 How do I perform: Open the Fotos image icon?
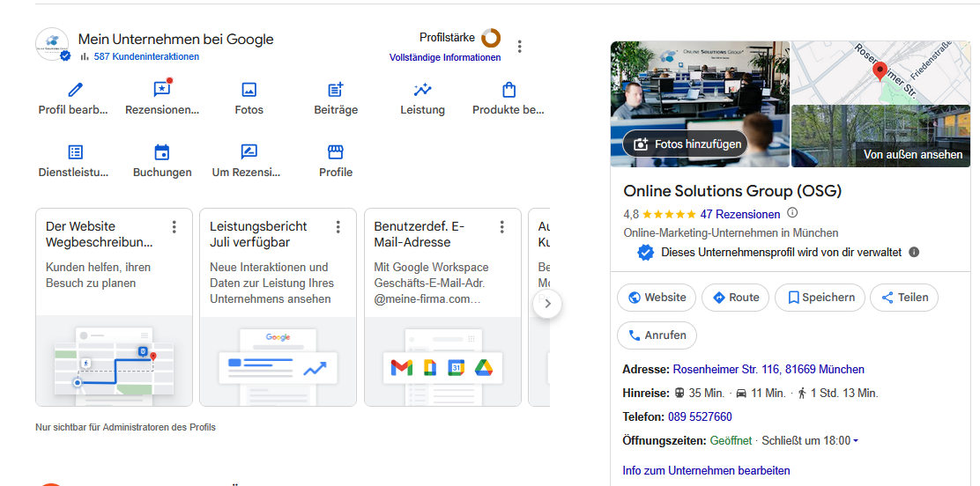pyautogui.click(x=249, y=90)
